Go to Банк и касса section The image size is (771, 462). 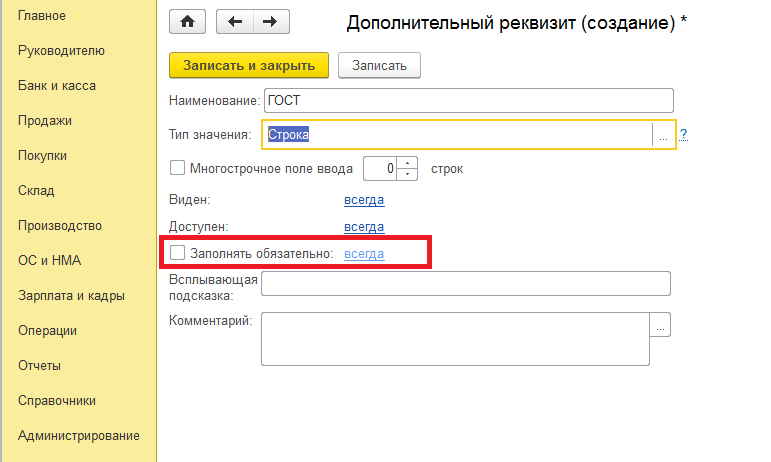click(57, 86)
